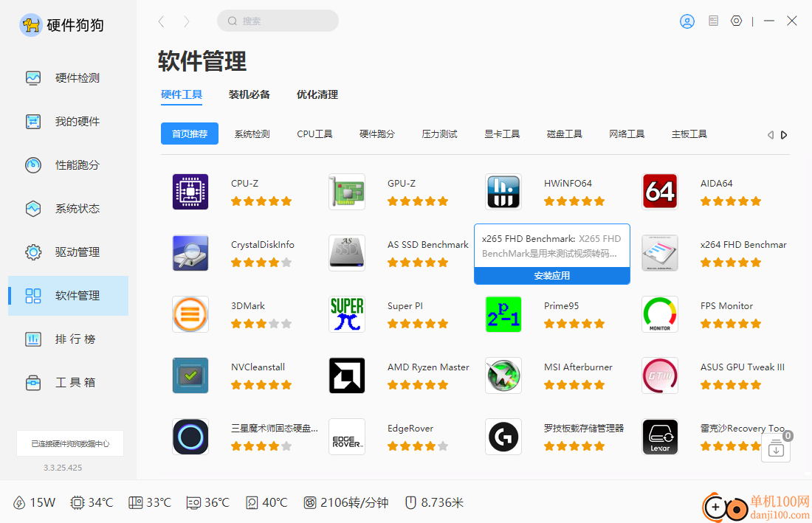Click the 硬件狗狗 dog logo
The height and width of the screenshot is (523, 812).
[30, 25]
